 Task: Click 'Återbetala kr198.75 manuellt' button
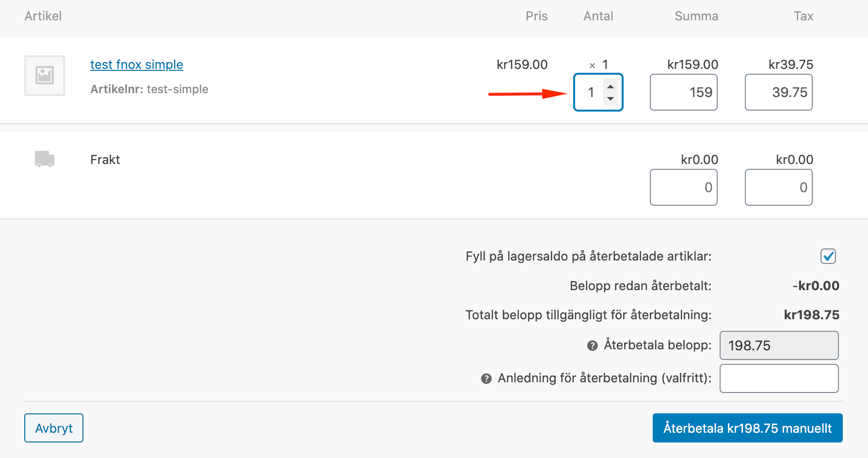pyautogui.click(x=747, y=428)
